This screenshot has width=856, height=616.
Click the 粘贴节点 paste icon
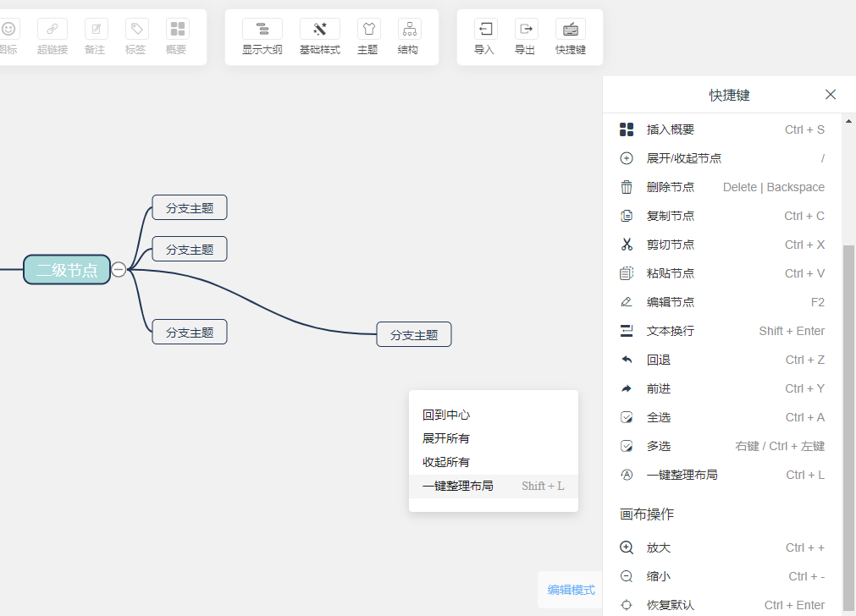(x=627, y=273)
